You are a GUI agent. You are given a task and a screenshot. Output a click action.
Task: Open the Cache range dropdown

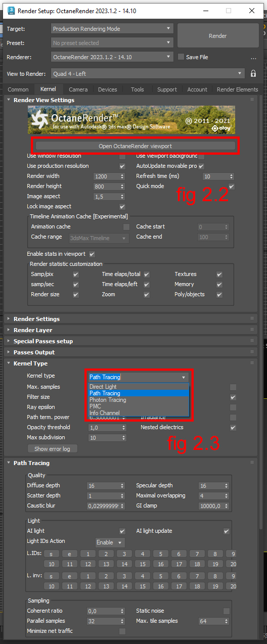(99, 238)
